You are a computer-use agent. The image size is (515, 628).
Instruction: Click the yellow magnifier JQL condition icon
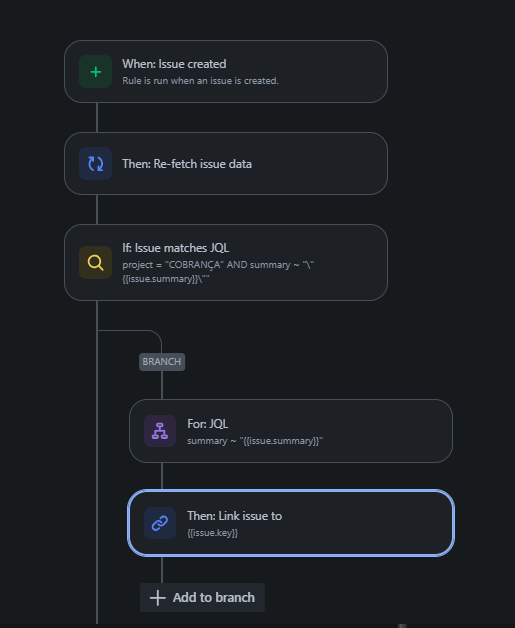pyautogui.click(x=95, y=263)
